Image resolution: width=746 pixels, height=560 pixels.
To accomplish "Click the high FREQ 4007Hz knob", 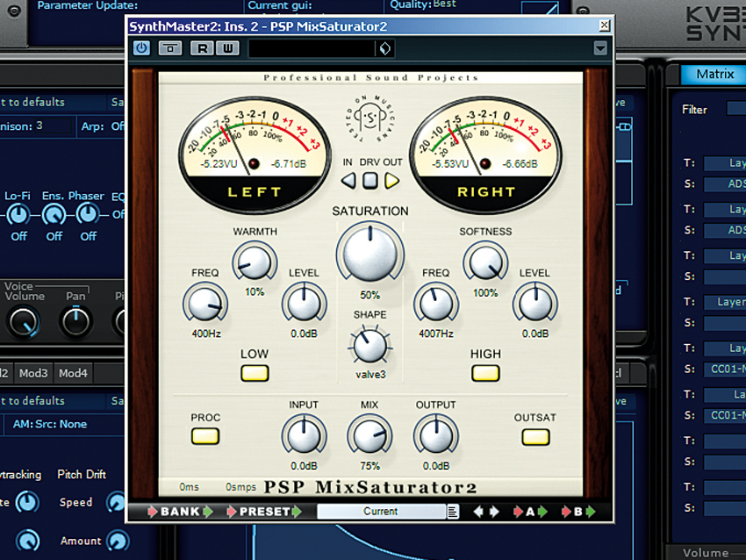I will pyautogui.click(x=436, y=304).
